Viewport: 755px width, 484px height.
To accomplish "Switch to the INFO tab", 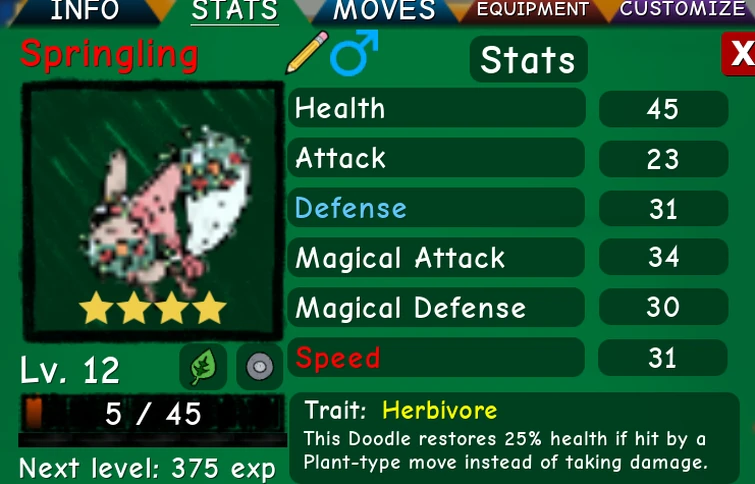I will [85, 11].
